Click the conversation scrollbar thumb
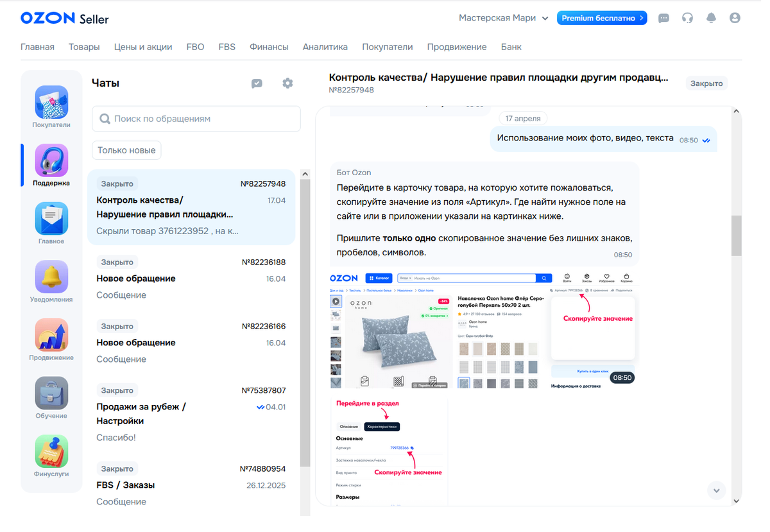This screenshot has width=770, height=532. tap(737, 236)
